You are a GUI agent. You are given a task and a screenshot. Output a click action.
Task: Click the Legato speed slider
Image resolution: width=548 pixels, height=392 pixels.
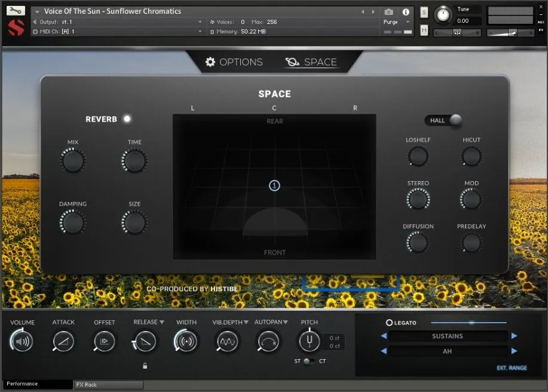click(469, 323)
